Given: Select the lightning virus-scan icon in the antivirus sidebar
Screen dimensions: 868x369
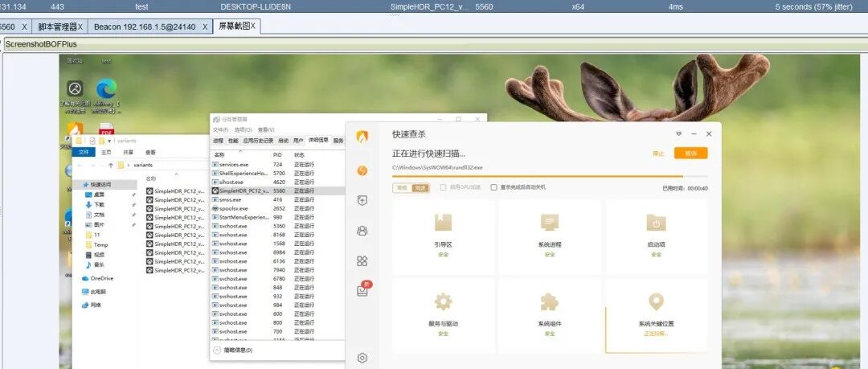Looking at the screenshot, I should tap(362, 170).
